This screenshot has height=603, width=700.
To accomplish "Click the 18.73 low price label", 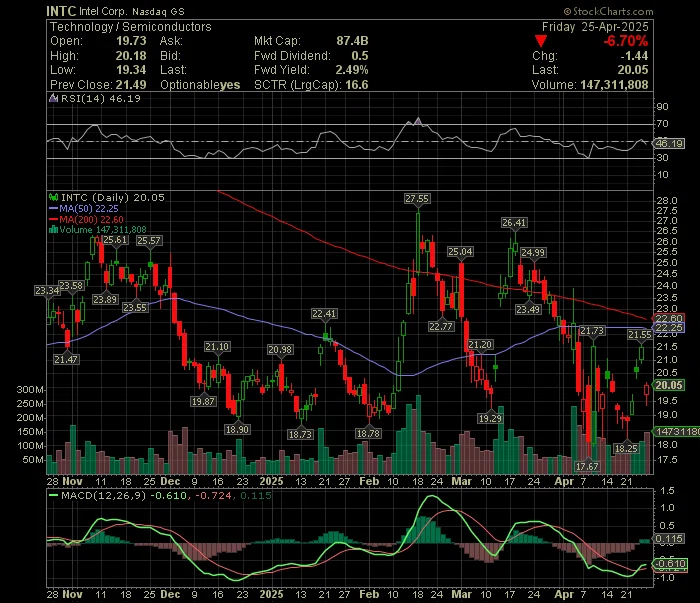I will click(300, 434).
